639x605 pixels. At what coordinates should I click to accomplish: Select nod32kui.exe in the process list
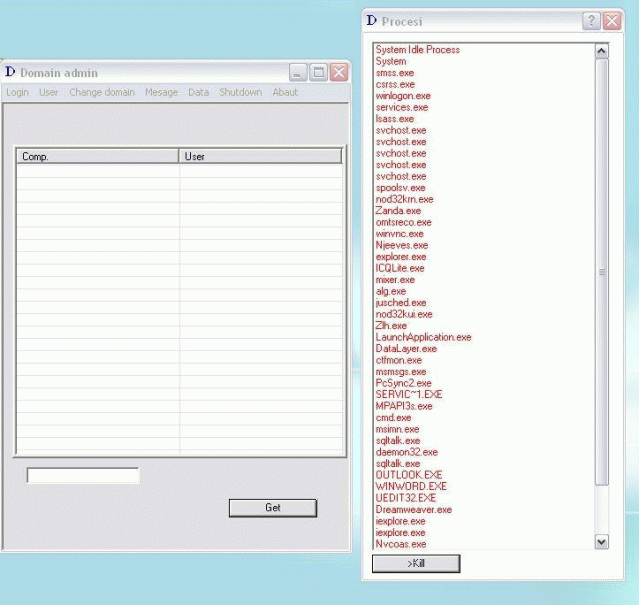[x=404, y=314]
